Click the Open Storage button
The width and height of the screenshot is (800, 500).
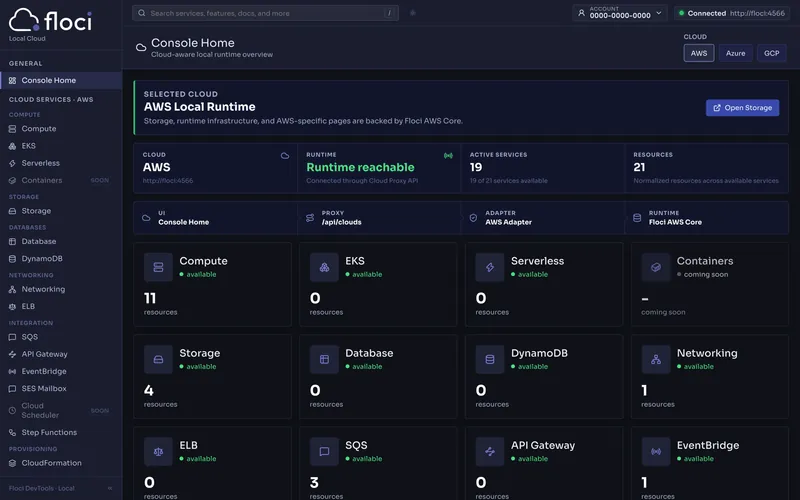742,108
